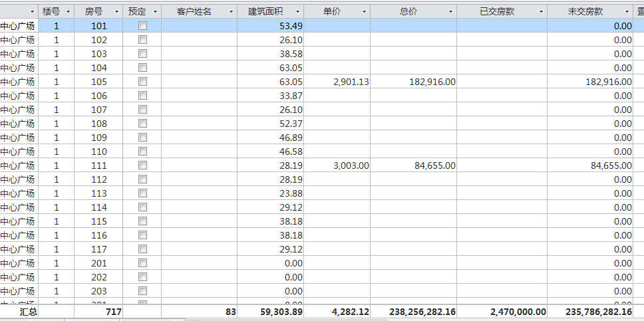The height and width of the screenshot is (321, 644).
Task: Check the 预定 checkbox in row 117
Action: click(x=142, y=249)
